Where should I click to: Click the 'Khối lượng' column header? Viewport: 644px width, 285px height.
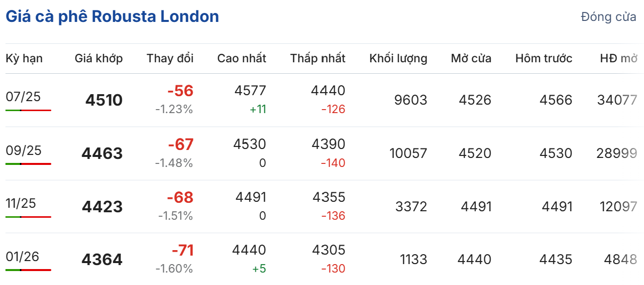click(x=398, y=58)
